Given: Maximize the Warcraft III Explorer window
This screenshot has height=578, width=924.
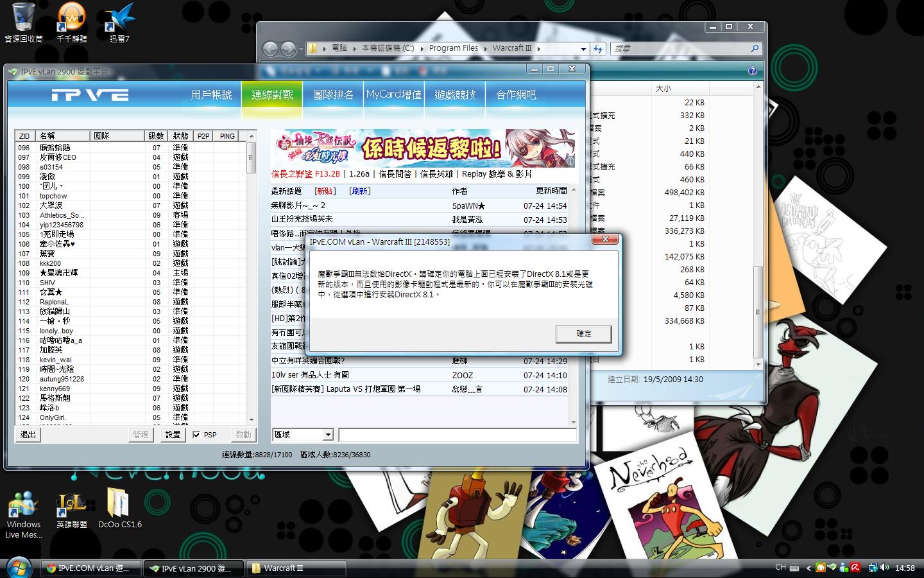Looking at the screenshot, I should (x=729, y=27).
